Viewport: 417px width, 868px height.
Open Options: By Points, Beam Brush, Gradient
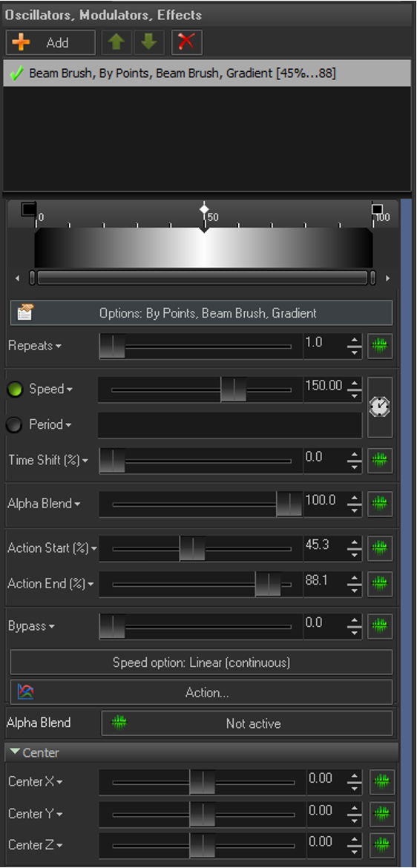(x=202, y=313)
